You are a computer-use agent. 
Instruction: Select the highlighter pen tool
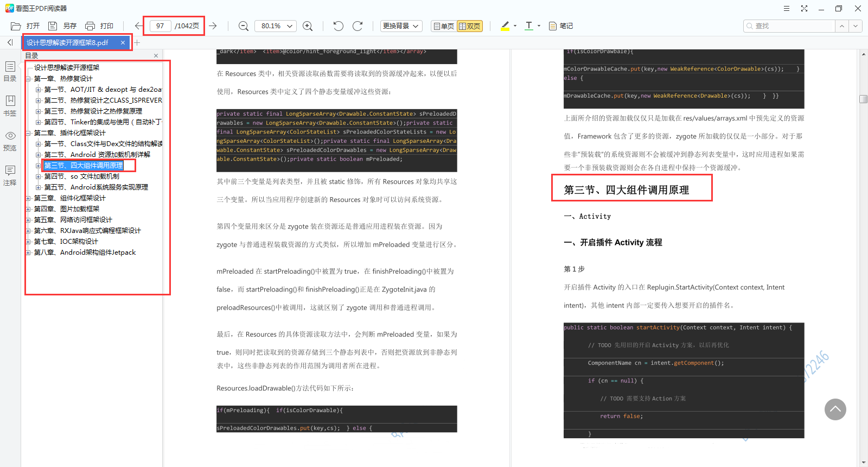click(505, 26)
